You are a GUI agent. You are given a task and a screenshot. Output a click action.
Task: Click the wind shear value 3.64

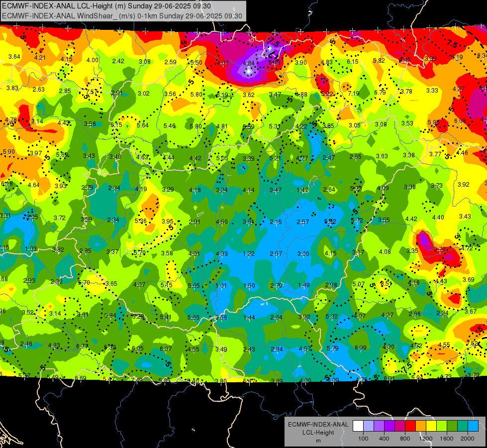[14, 57]
